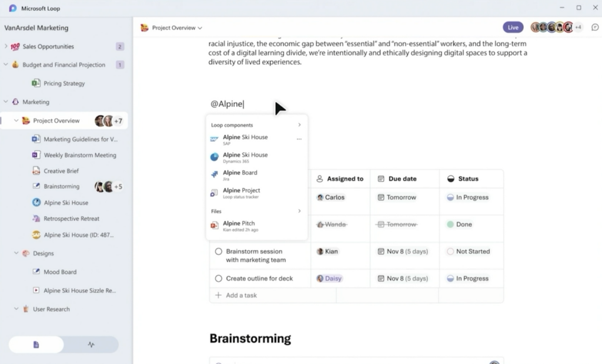Pick Alpine Pitch file from suggestions
Image resolution: width=602 pixels, height=364 pixels.
click(x=256, y=225)
